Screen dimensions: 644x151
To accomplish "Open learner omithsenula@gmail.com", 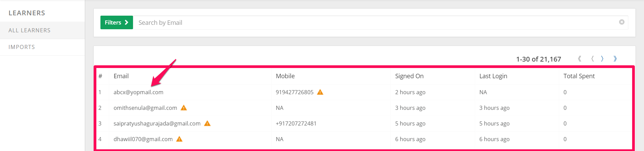I will [145, 108].
